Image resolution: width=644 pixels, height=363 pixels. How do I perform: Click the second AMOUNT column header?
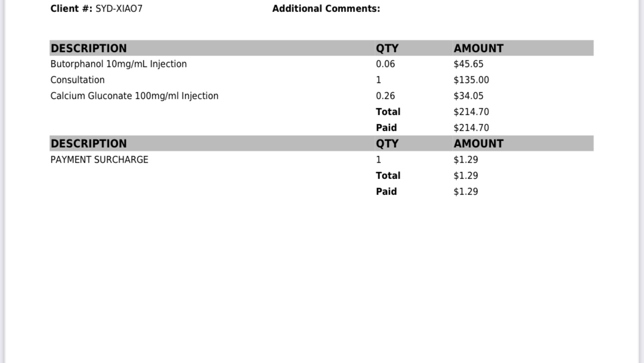coord(478,144)
